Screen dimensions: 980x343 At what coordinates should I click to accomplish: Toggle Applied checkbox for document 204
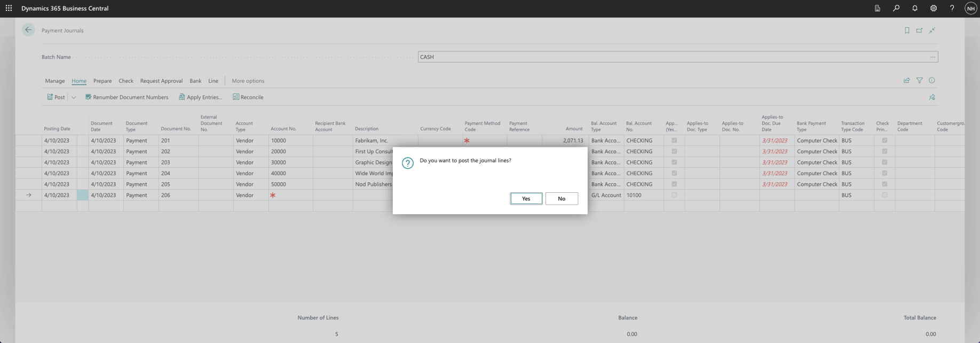coord(674,174)
